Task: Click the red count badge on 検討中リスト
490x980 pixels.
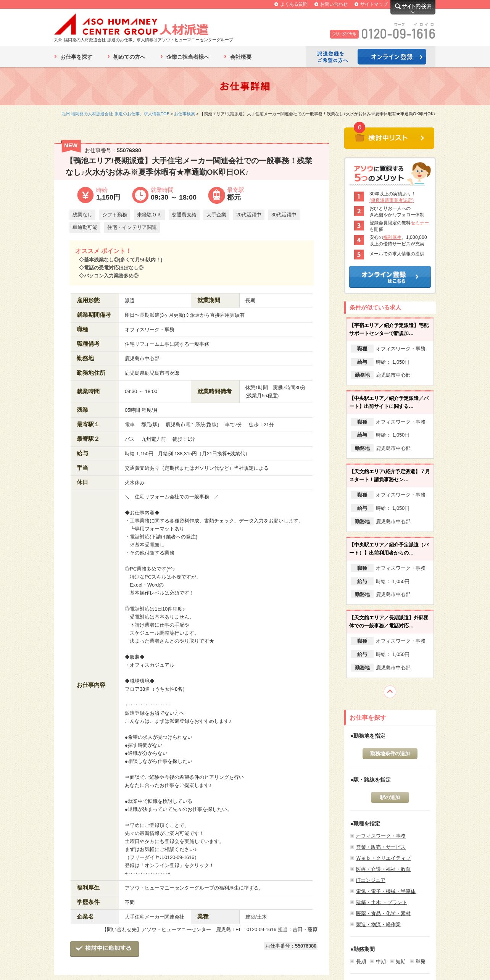Action: (359, 127)
